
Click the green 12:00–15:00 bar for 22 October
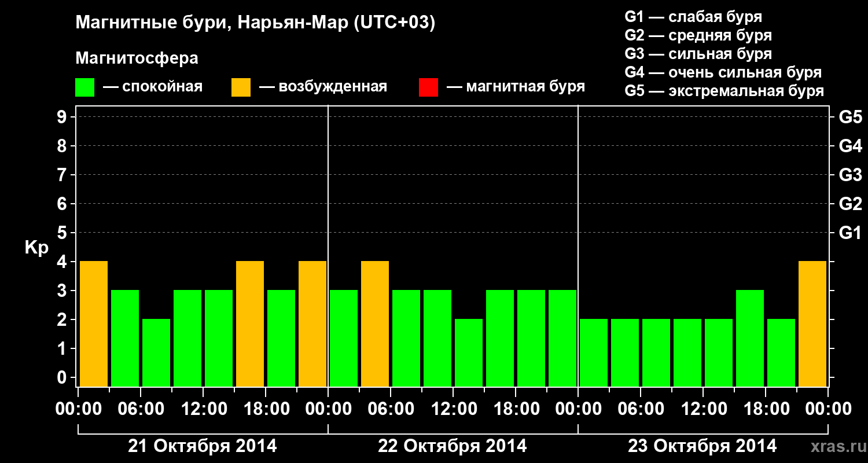(x=469, y=352)
